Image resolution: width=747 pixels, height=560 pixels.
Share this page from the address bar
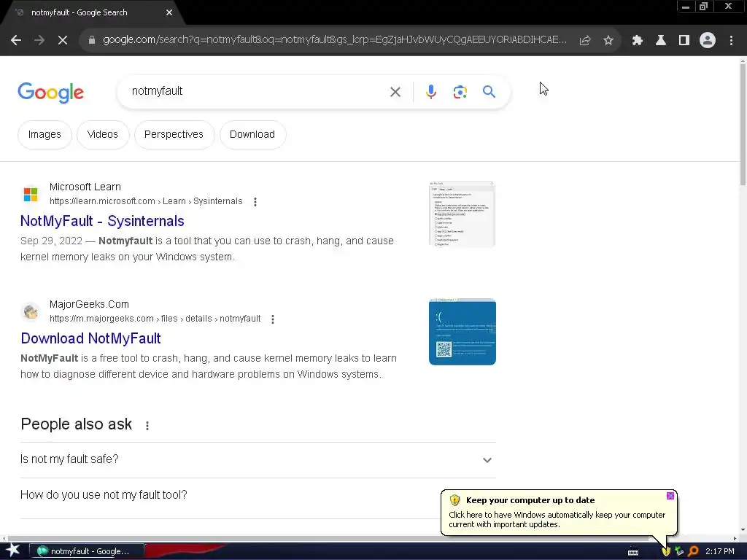[585, 41]
